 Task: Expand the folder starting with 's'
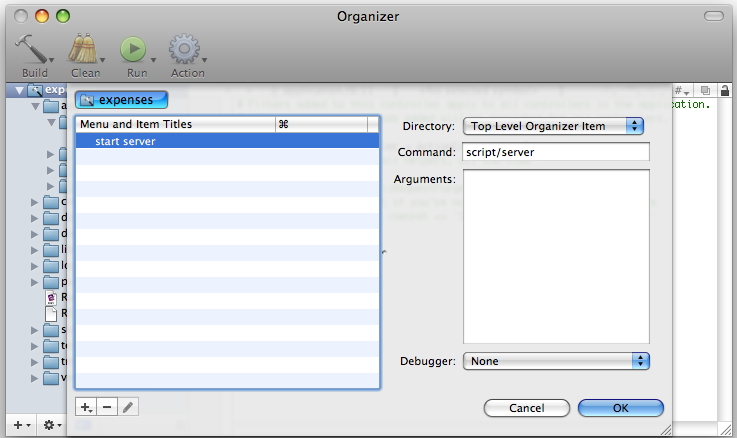point(34,330)
